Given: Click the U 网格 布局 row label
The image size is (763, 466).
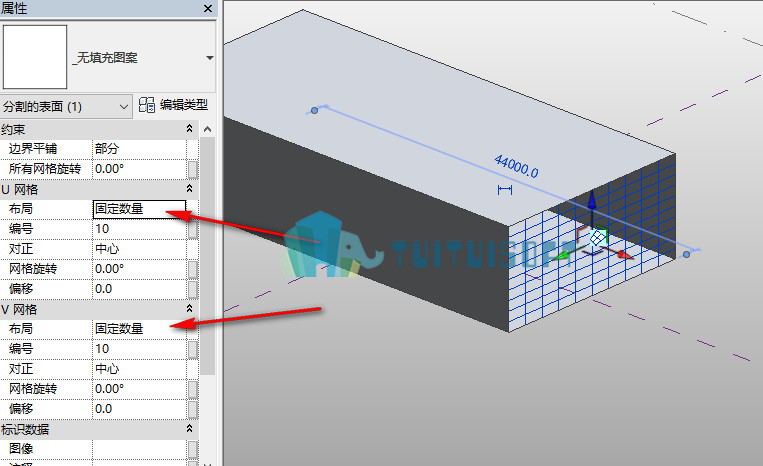Looking at the screenshot, I should point(21,209).
